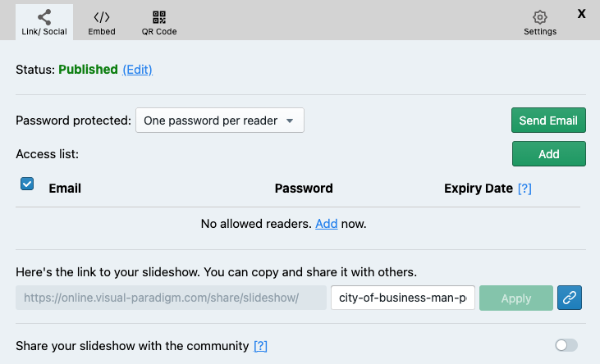Switch to the Embed tab
This screenshot has height=364, width=600.
click(x=102, y=22)
